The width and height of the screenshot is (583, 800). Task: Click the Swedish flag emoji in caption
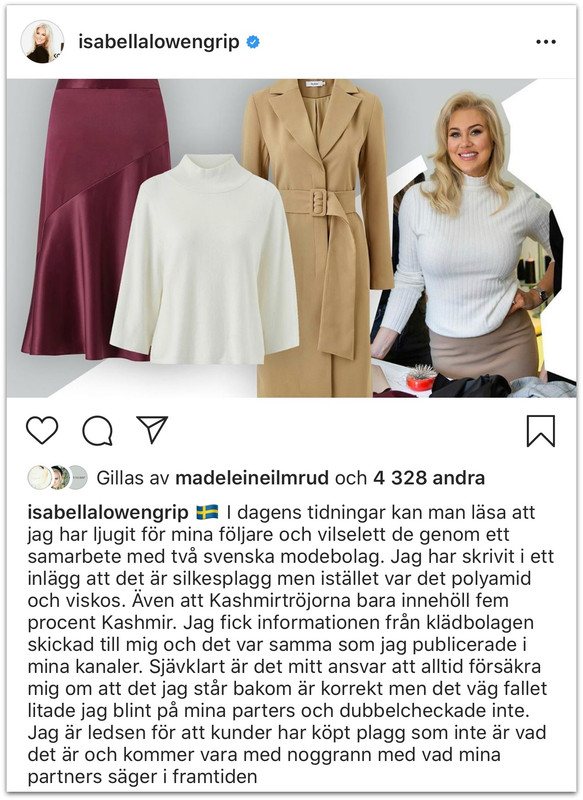click(x=207, y=512)
